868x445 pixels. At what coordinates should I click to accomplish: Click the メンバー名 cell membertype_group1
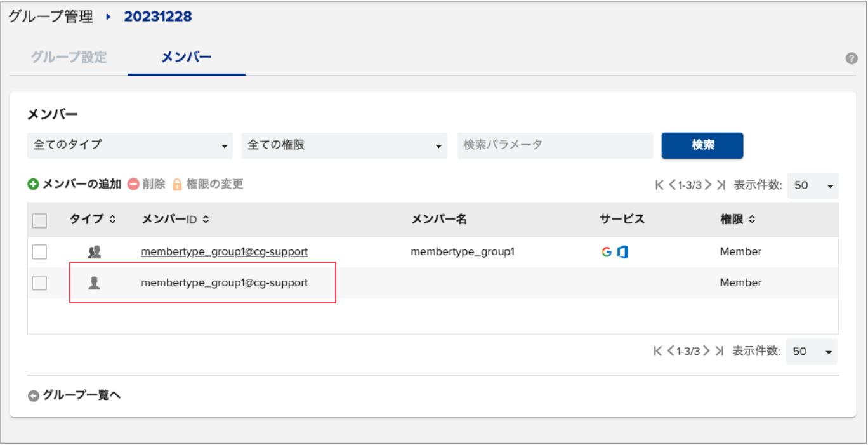(x=463, y=252)
